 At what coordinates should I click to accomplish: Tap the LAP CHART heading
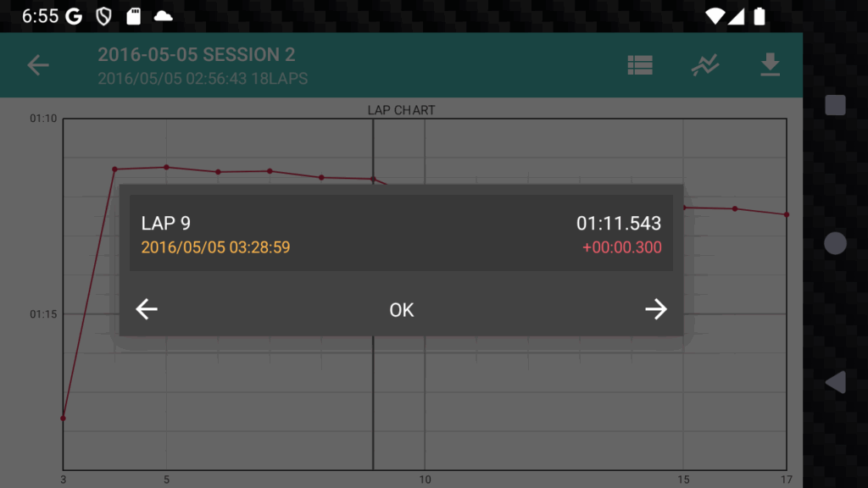point(401,110)
